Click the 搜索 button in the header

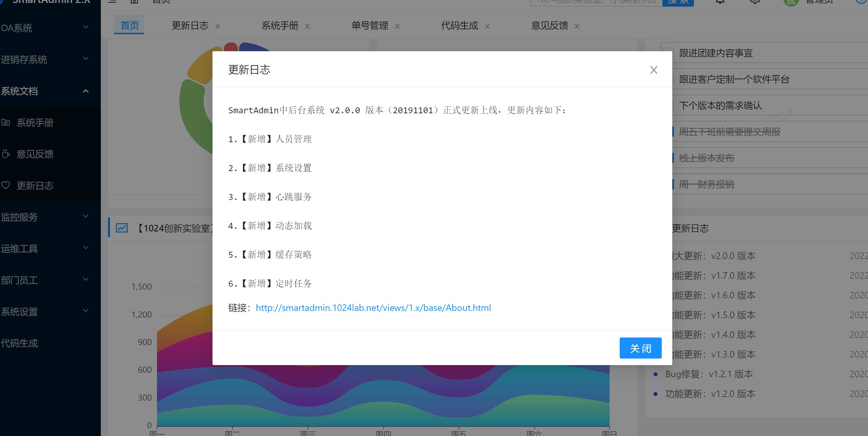tap(678, 2)
